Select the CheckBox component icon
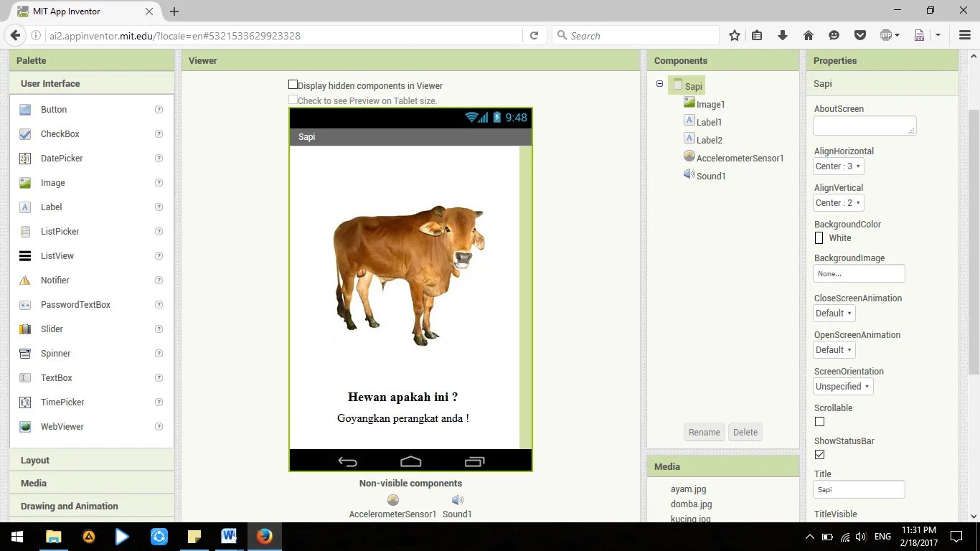Screen dimensions: 980x551 [24, 133]
